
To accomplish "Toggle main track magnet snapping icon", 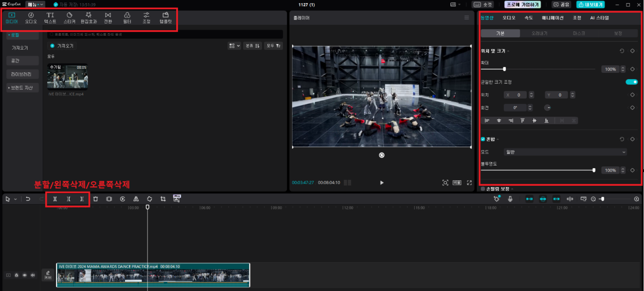I will [529, 198].
